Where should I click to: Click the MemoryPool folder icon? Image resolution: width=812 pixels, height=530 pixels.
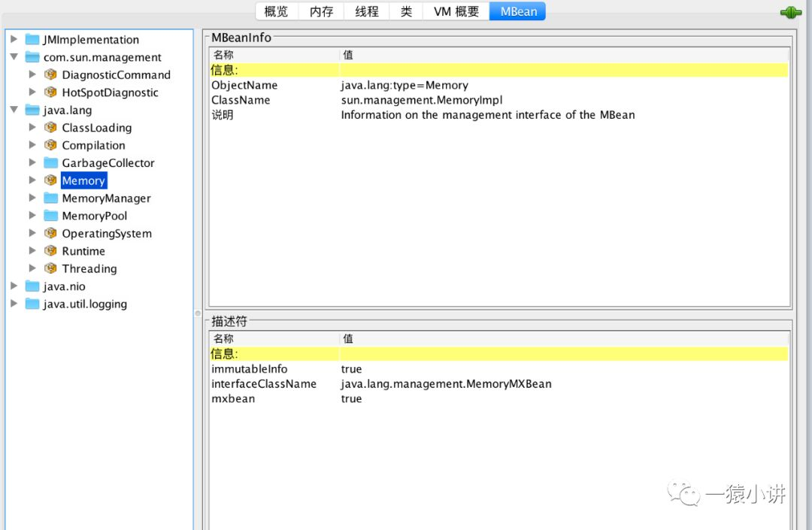pyautogui.click(x=51, y=215)
